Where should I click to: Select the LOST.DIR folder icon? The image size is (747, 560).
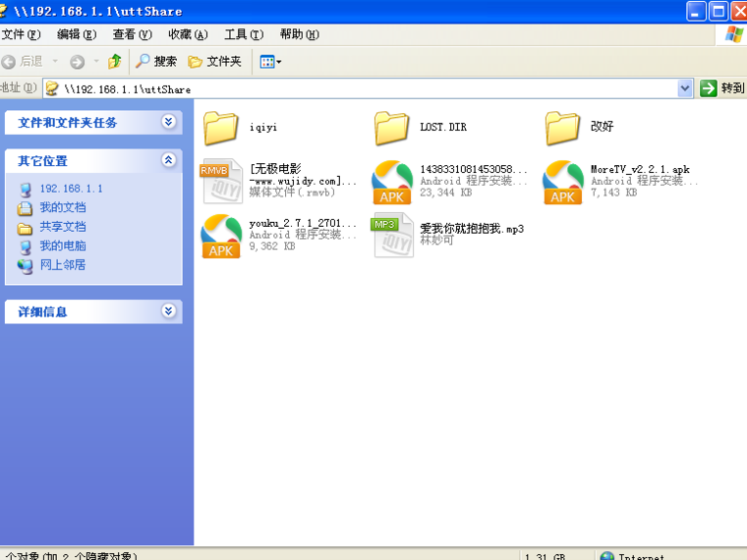[x=392, y=127]
